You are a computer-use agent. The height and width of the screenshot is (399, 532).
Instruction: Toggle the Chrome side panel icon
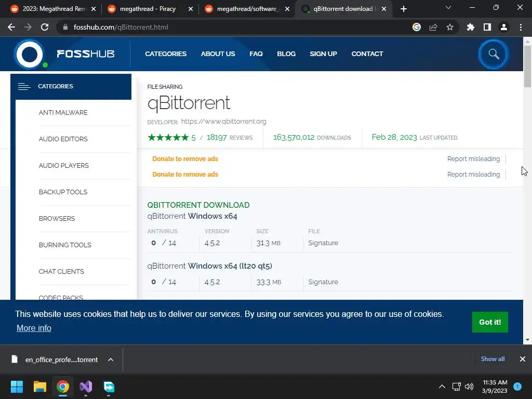pos(487,27)
